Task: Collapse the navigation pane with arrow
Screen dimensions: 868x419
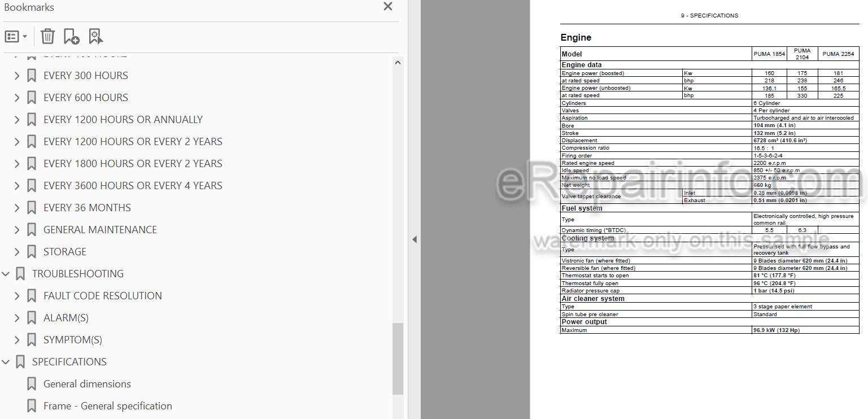Action: click(x=415, y=239)
